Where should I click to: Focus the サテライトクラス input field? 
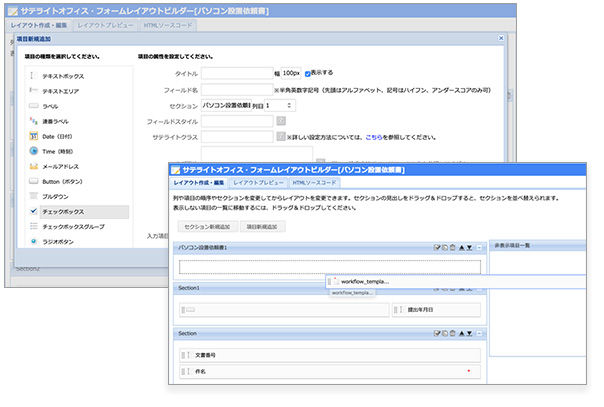point(237,136)
